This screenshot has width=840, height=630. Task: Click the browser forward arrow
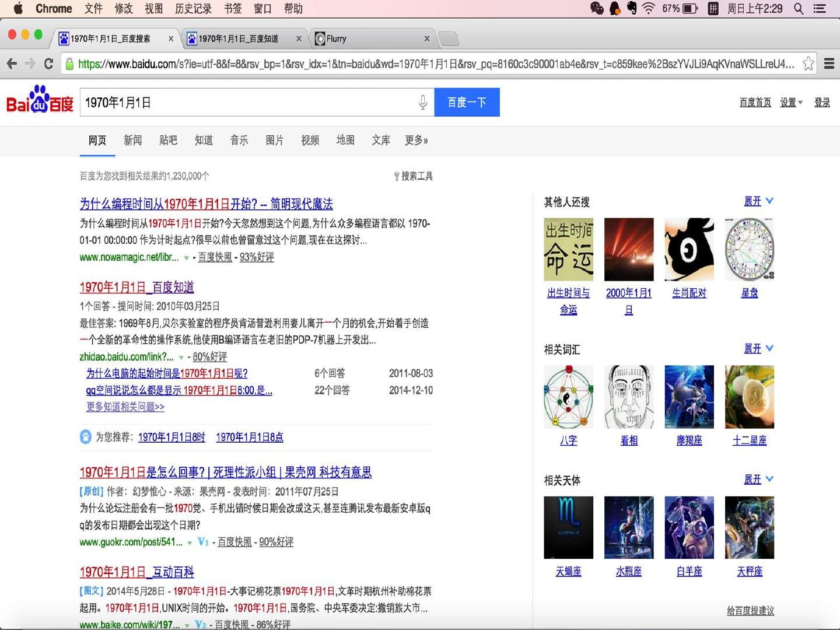(30, 64)
